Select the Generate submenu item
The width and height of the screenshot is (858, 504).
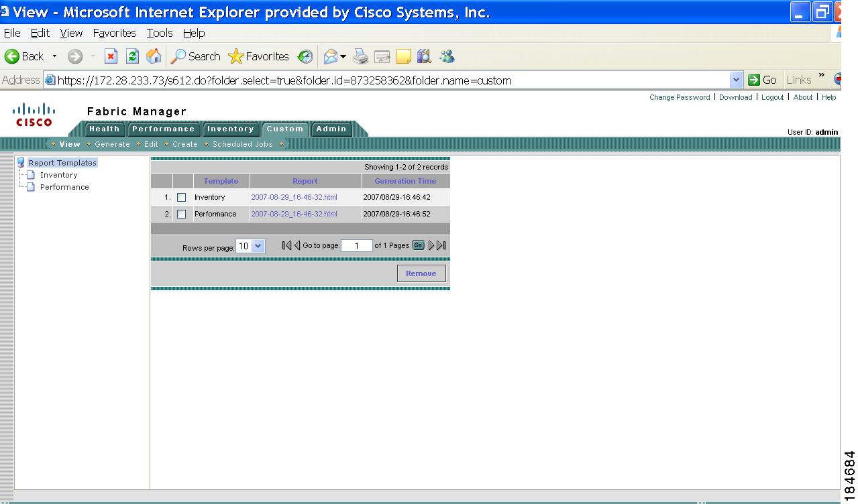(x=112, y=144)
